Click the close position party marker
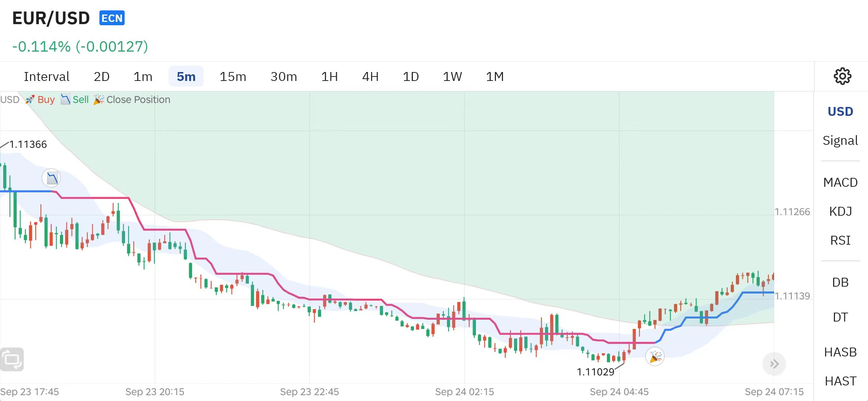This screenshot has height=401, width=868. [x=655, y=357]
